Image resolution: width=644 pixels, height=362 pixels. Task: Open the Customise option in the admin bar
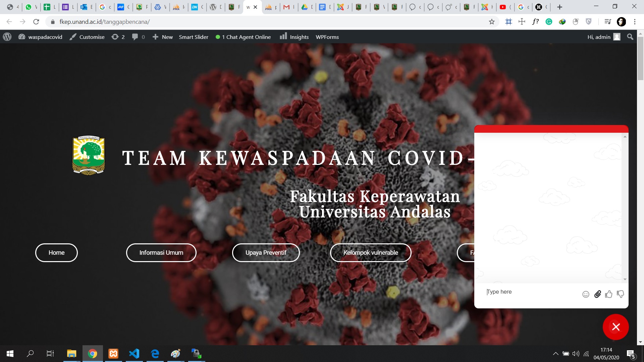[x=91, y=37]
